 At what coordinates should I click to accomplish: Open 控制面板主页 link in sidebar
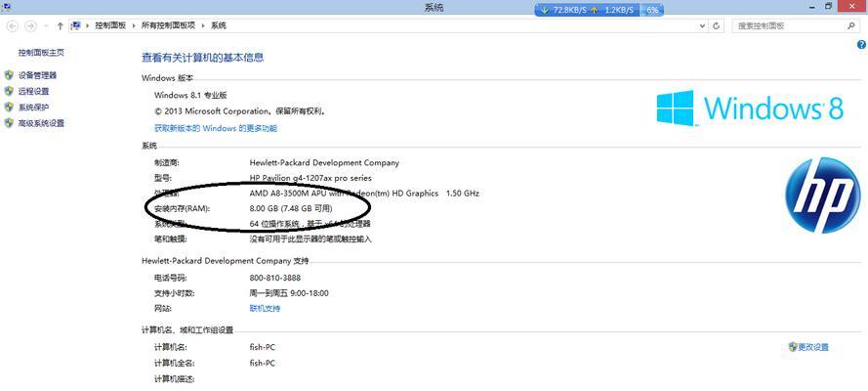[x=41, y=53]
